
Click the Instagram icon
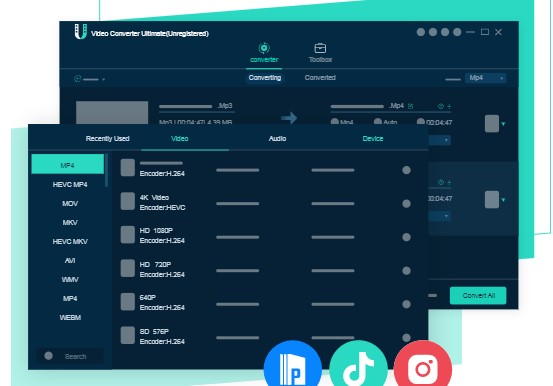pos(423,363)
